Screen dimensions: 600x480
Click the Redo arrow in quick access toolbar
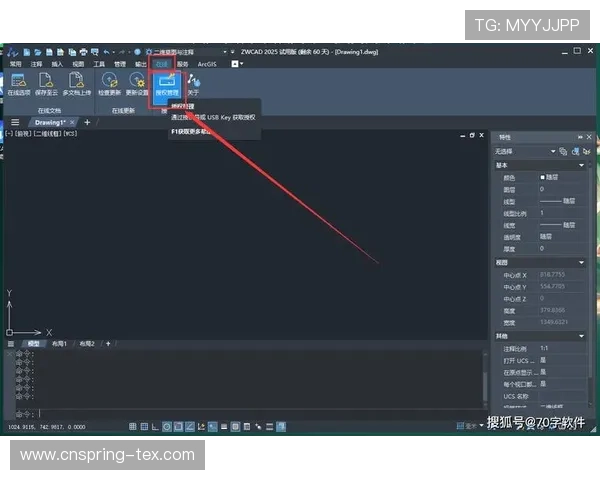pyautogui.click(x=121, y=52)
